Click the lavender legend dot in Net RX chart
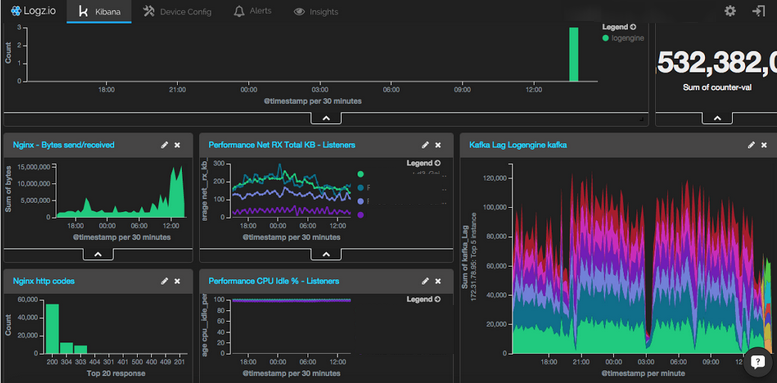This screenshot has height=383, width=777. pyautogui.click(x=360, y=201)
